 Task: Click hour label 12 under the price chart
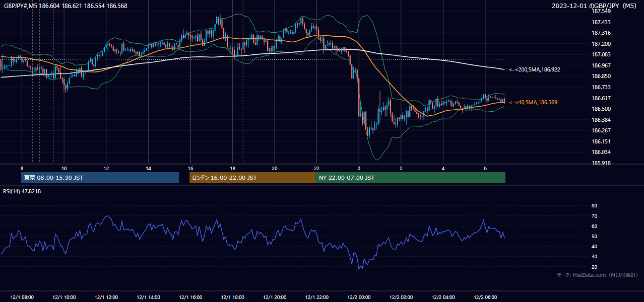106,168
